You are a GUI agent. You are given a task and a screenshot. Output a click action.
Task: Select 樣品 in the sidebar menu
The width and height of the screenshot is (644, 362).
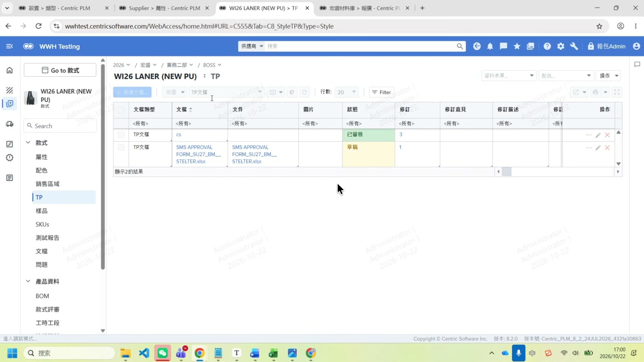(x=41, y=211)
